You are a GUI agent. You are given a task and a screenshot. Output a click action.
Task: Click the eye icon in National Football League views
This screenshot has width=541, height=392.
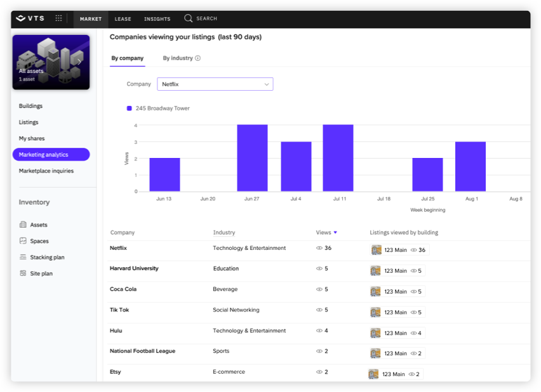[319, 351]
